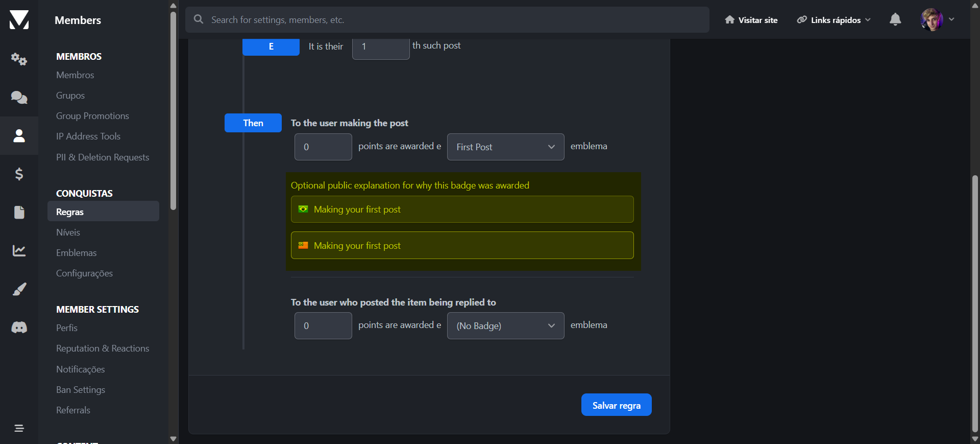
Task: Click the notifications bell icon
Action: pos(895,20)
